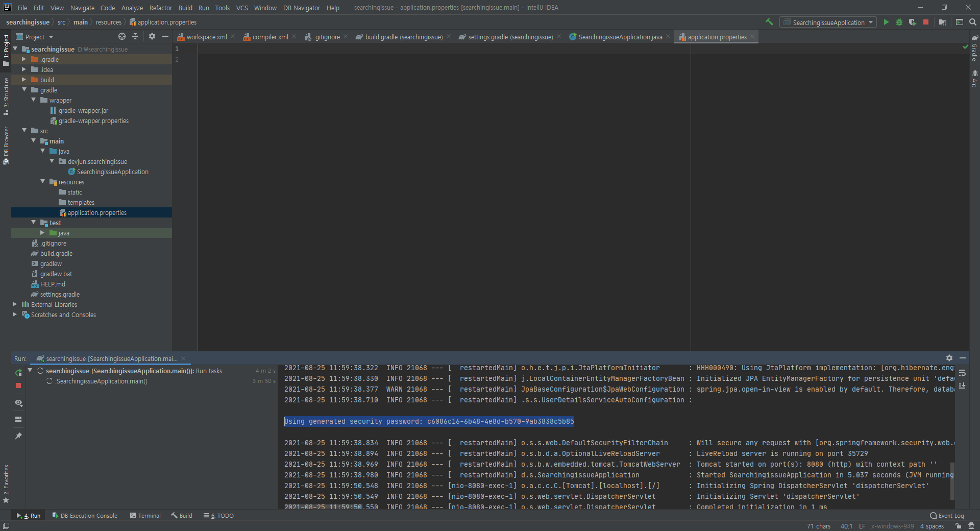This screenshot has width=980, height=531.
Task: Click the Build Project hammer icon
Action: coord(769,22)
